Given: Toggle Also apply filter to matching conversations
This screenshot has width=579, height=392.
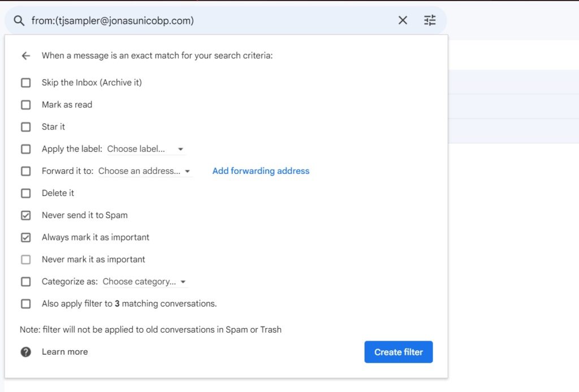Looking at the screenshot, I should tap(25, 304).
